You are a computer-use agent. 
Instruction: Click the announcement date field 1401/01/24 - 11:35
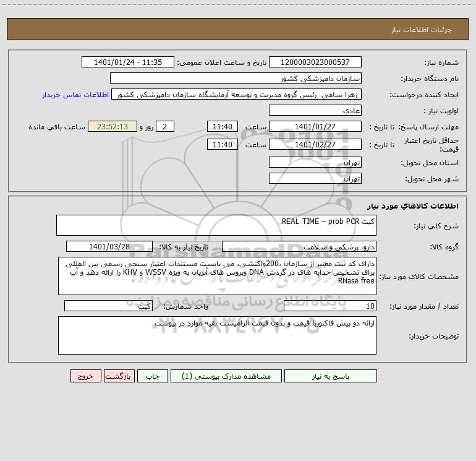click(x=128, y=62)
